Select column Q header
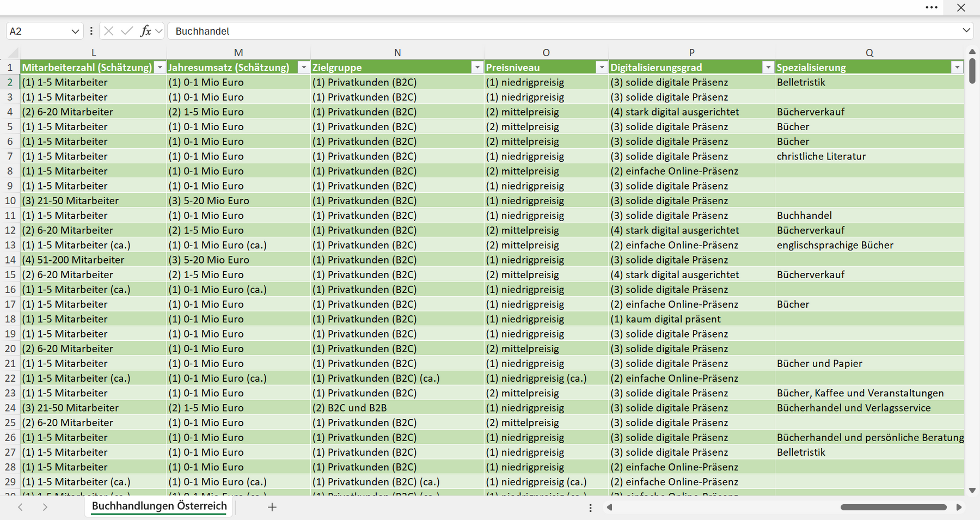 [x=869, y=53]
